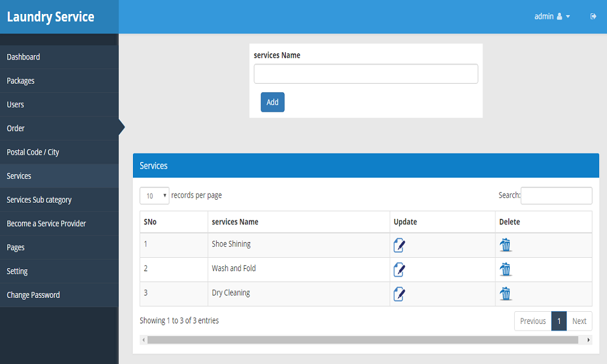Click the logout icon in header
607x364 pixels.
(593, 16)
